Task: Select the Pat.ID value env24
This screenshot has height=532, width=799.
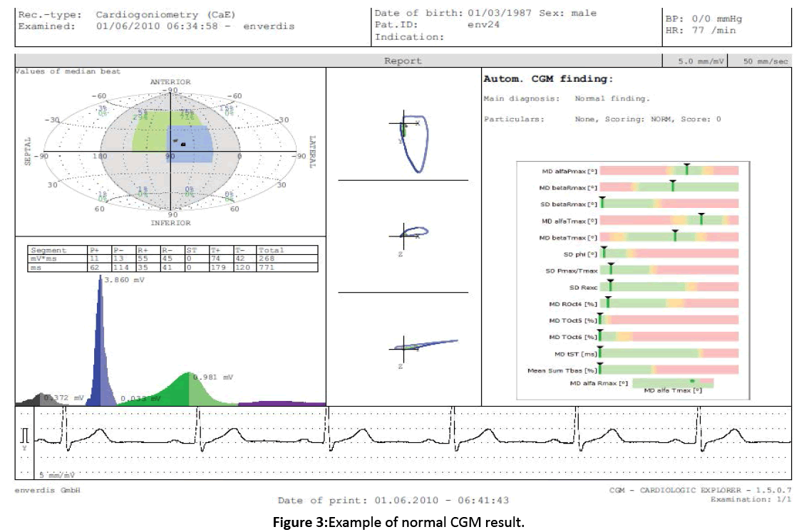Action: coord(481,24)
